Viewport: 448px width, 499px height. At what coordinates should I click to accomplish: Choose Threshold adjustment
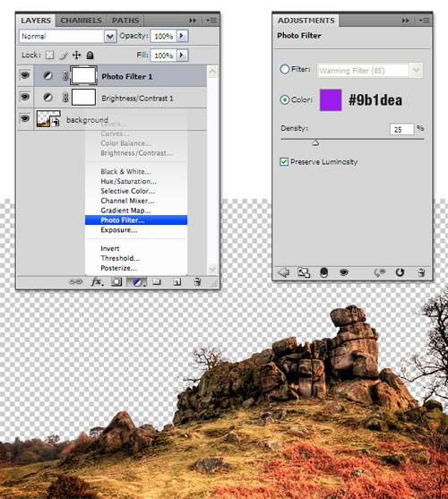[120, 258]
